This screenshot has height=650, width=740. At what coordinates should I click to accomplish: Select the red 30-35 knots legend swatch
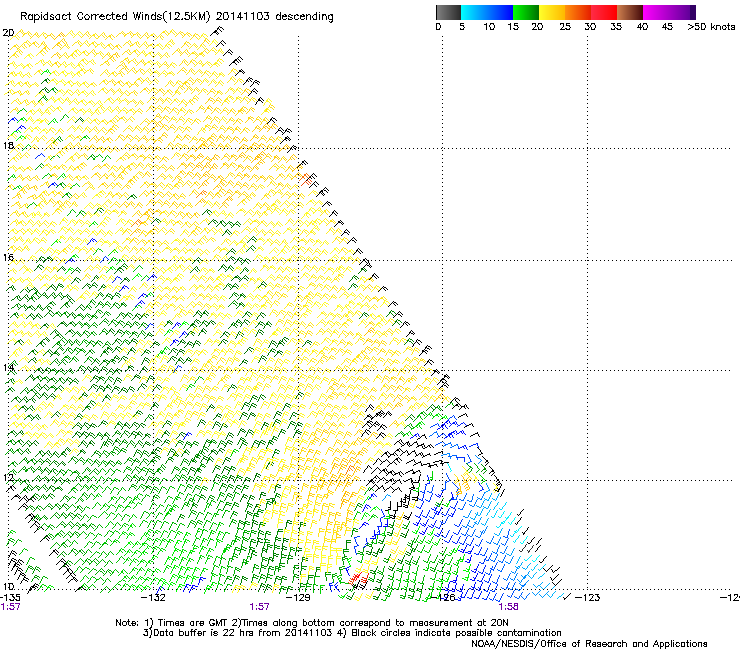(x=604, y=12)
